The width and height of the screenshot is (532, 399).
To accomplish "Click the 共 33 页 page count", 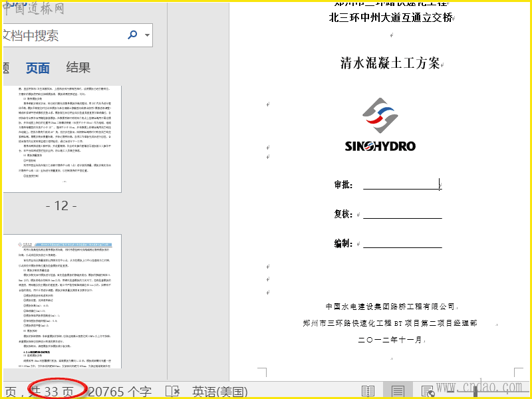I will point(51,392).
